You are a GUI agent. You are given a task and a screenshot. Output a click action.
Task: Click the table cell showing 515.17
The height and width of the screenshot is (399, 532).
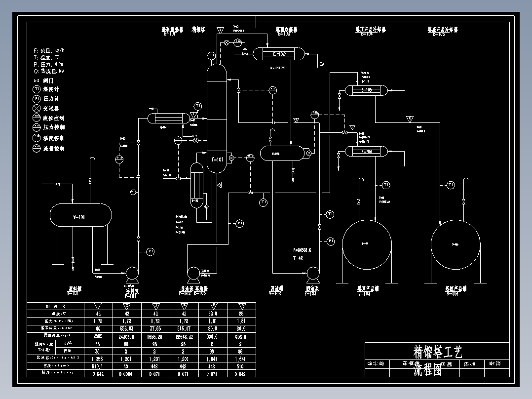(184, 329)
